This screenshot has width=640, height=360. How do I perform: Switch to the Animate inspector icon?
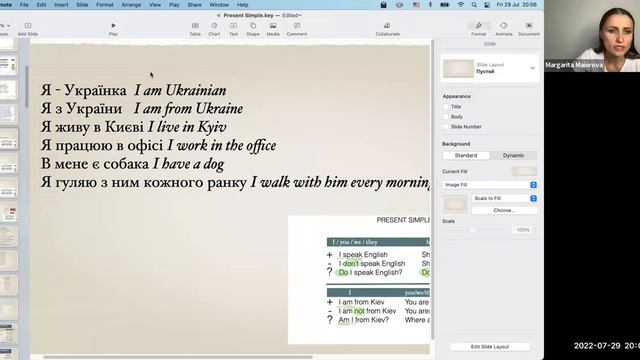[504, 26]
